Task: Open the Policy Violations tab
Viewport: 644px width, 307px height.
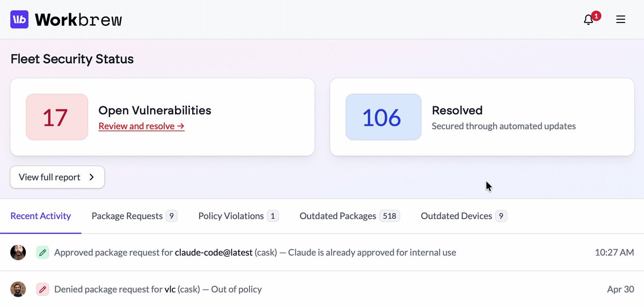Action: [x=238, y=216]
